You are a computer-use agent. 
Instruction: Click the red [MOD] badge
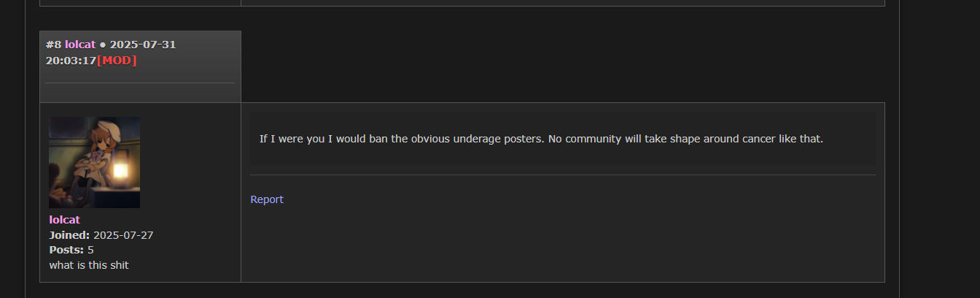coord(117,61)
